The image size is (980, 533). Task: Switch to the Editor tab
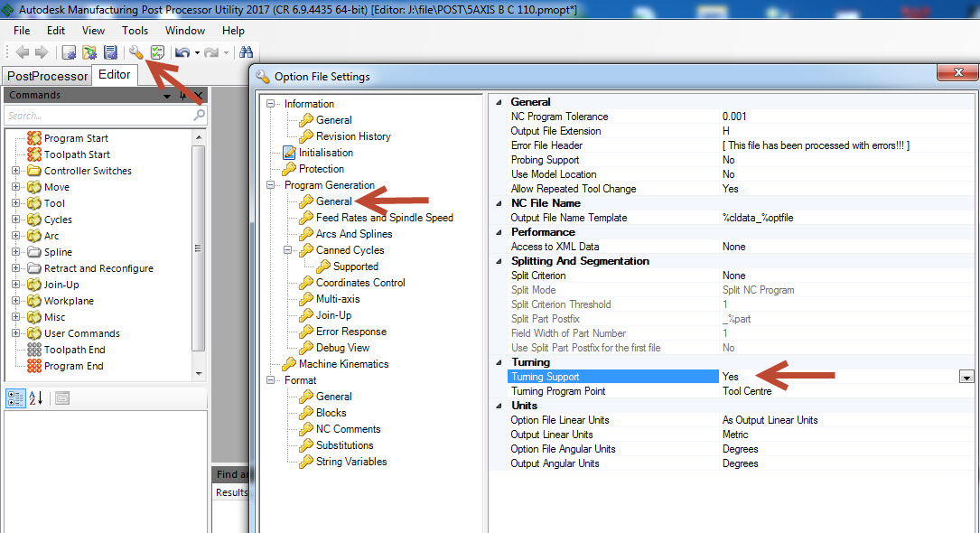[x=115, y=74]
